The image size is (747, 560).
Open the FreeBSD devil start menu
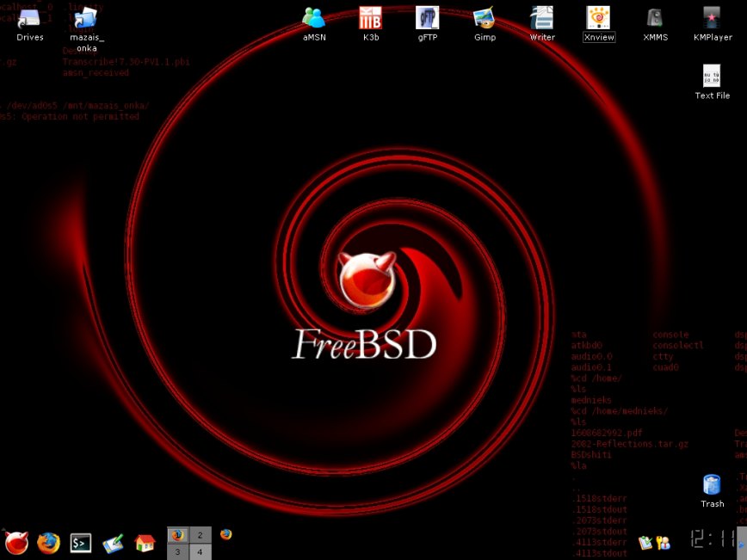pyautogui.click(x=16, y=543)
